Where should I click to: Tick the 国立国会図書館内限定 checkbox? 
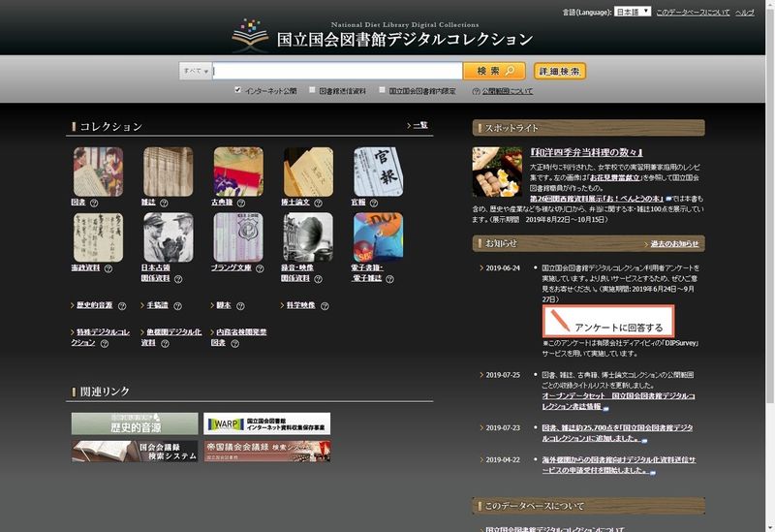click(382, 91)
